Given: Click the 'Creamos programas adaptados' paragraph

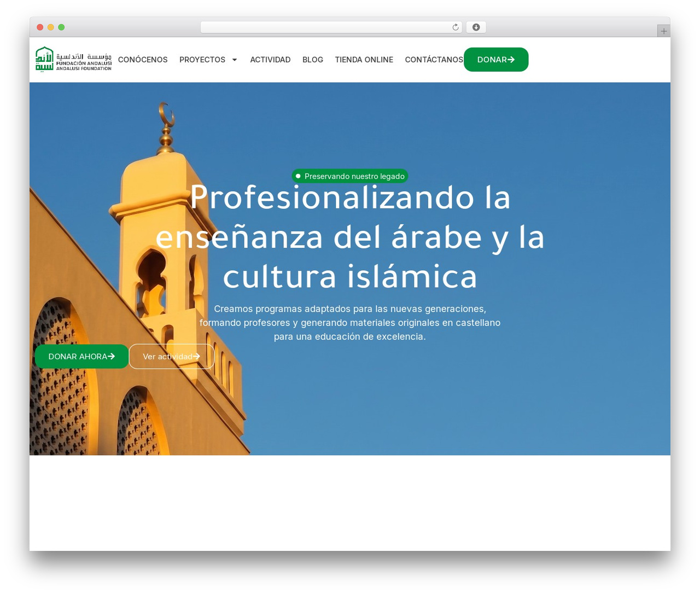Looking at the screenshot, I should pyautogui.click(x=350, y=323).
